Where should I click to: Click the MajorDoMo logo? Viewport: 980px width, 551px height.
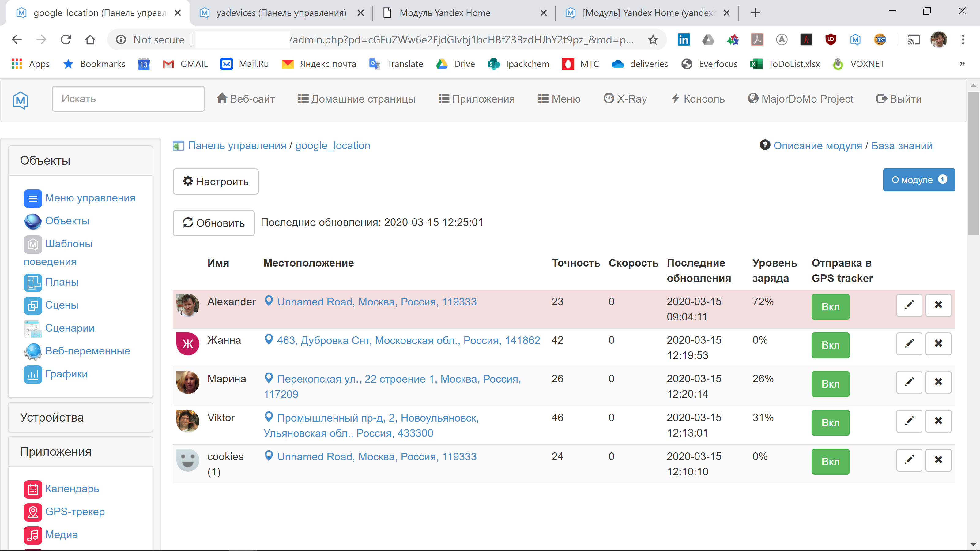20,100
